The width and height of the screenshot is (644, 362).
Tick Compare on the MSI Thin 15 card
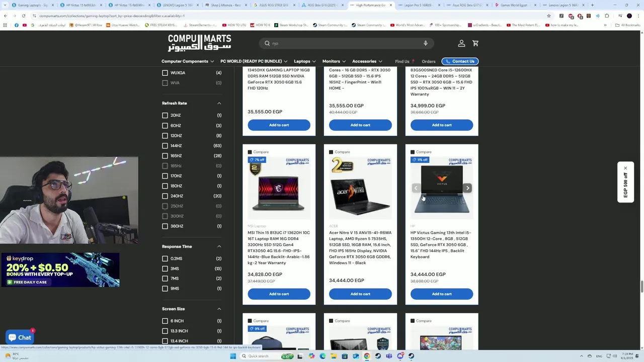pyautogui.click(x=250, y=152)
